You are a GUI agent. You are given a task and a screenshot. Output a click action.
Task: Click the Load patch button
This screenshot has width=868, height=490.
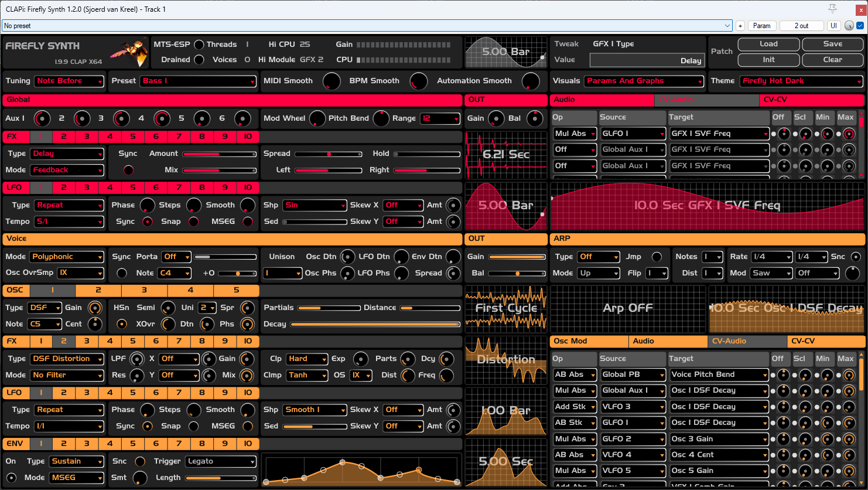pos(768,44)
